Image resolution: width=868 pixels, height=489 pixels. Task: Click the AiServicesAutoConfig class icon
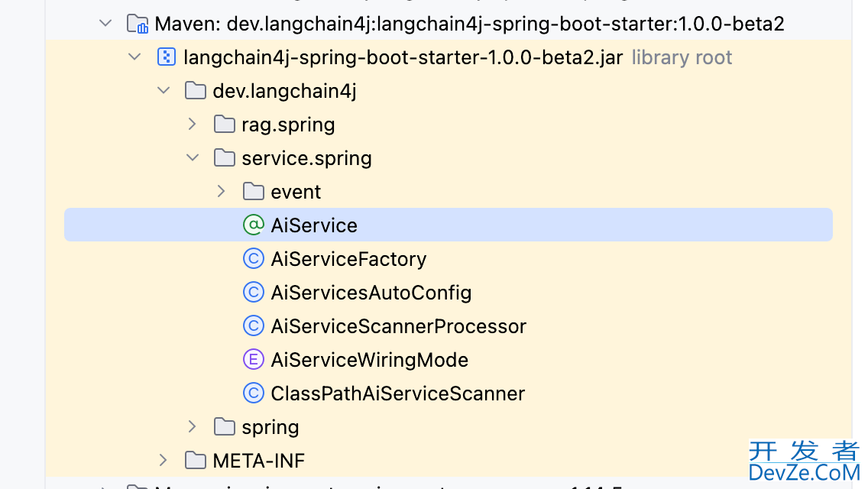pyautogui.click(x=254, y=293)
